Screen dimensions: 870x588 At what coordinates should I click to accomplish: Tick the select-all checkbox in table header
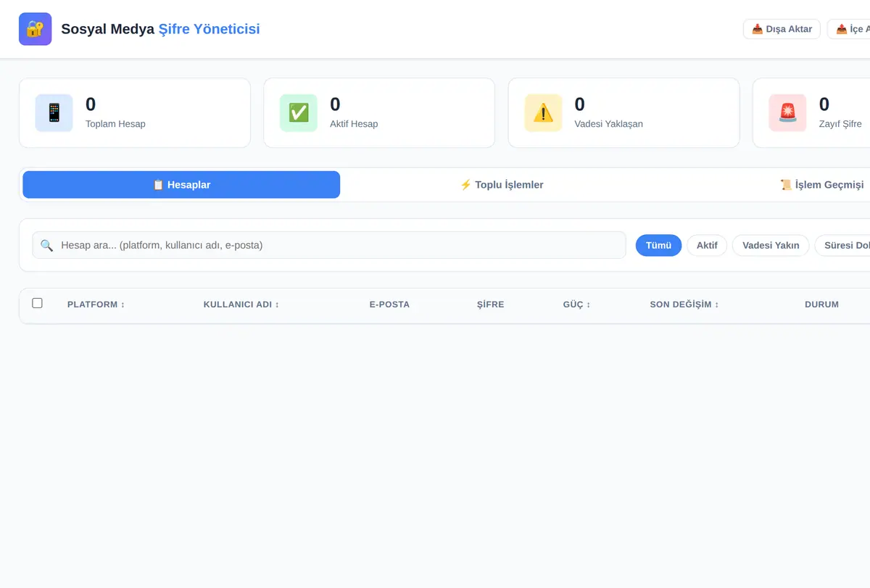tap(37, 303)
